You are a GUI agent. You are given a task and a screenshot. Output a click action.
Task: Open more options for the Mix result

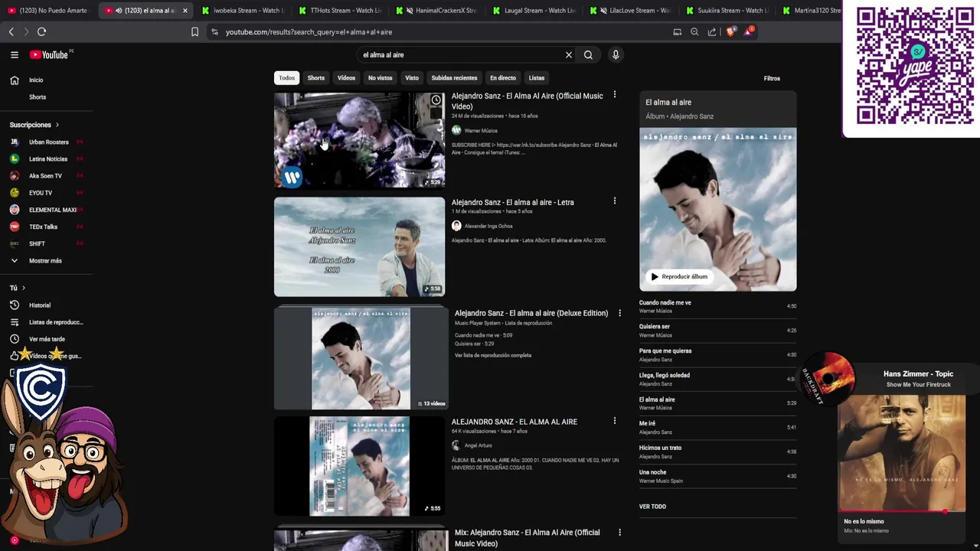[x=620, y=533]
